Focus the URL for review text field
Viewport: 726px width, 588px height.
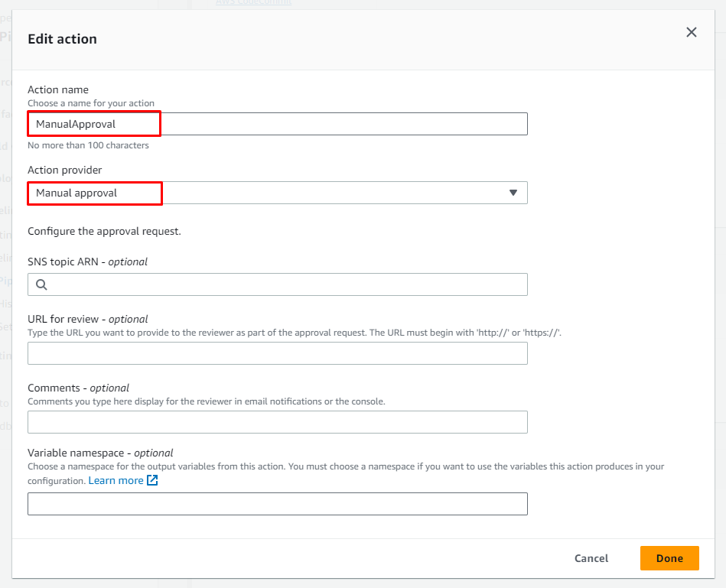coord(277,353)
